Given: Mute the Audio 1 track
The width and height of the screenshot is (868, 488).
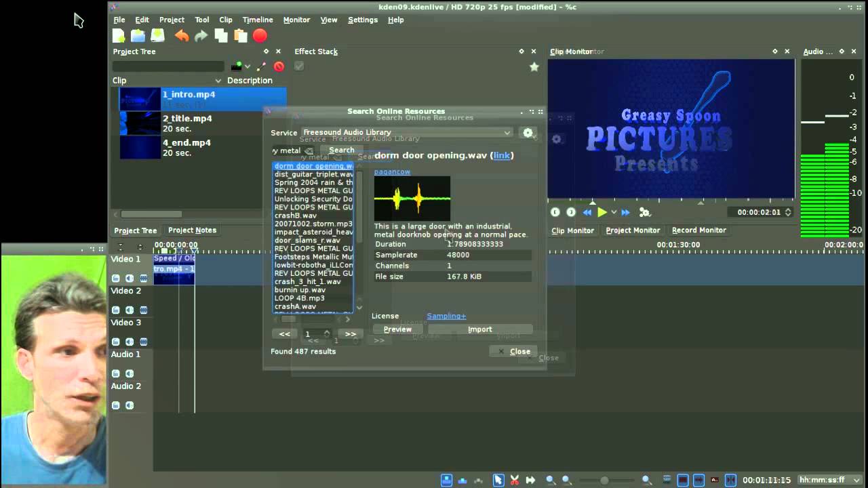Looking at the screenshot, I should [129, 373].
